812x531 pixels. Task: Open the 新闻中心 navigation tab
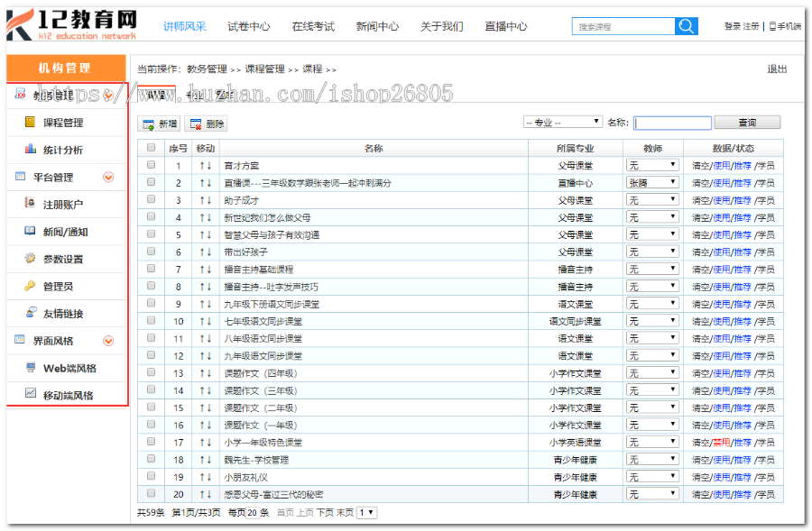coord(377,26)
